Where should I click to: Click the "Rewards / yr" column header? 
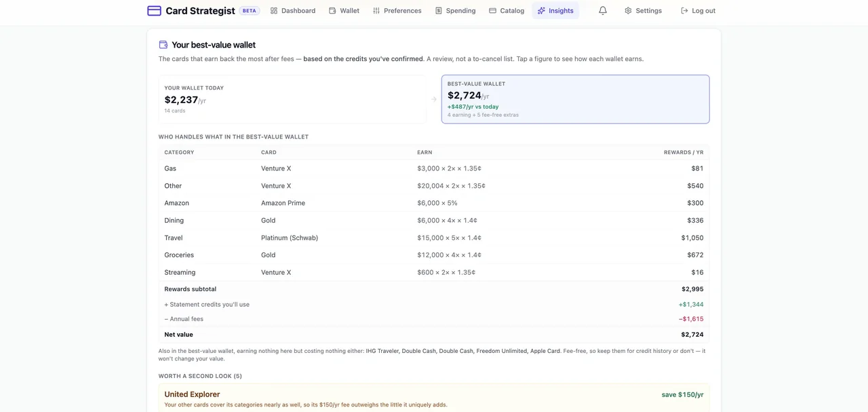pyautogui.click(x=684, y=153)
